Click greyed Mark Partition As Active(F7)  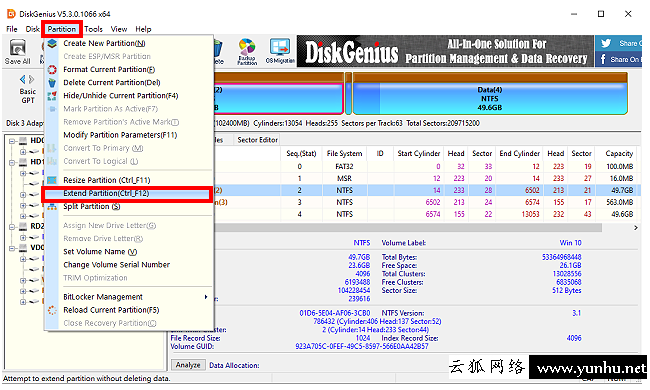[129, 109]
